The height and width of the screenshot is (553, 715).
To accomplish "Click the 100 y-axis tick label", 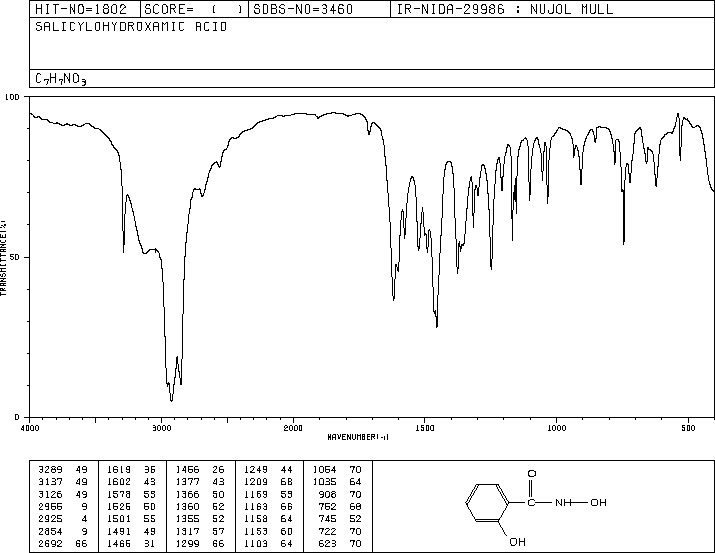I will 12,97.
